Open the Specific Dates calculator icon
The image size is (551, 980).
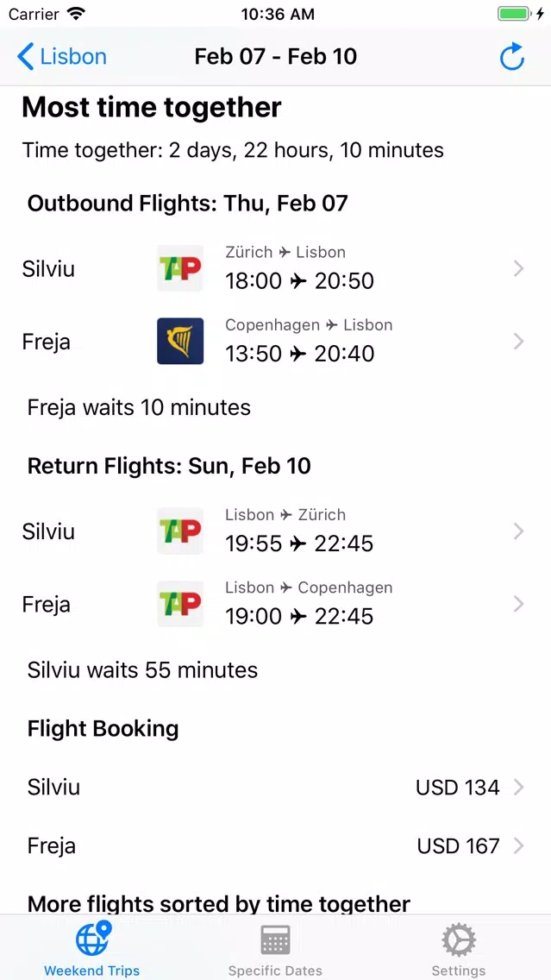(x=276, y=940)
